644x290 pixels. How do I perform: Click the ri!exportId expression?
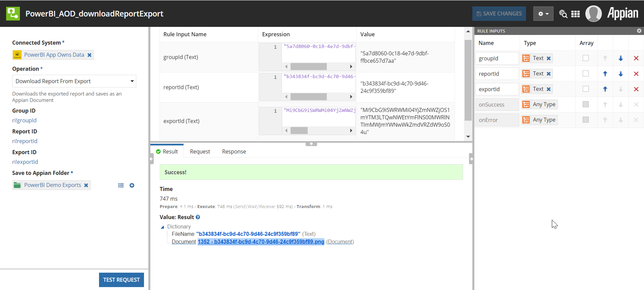[25, 162]
